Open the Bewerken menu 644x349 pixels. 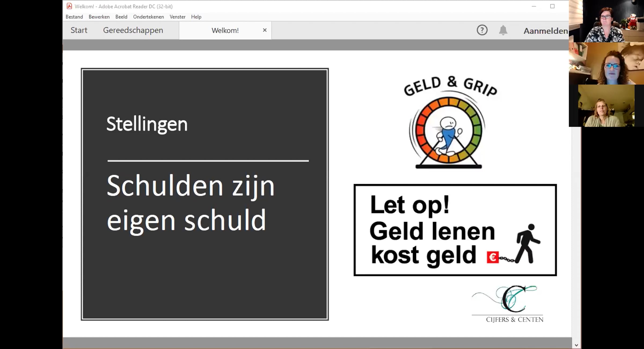tap(99, 17)
